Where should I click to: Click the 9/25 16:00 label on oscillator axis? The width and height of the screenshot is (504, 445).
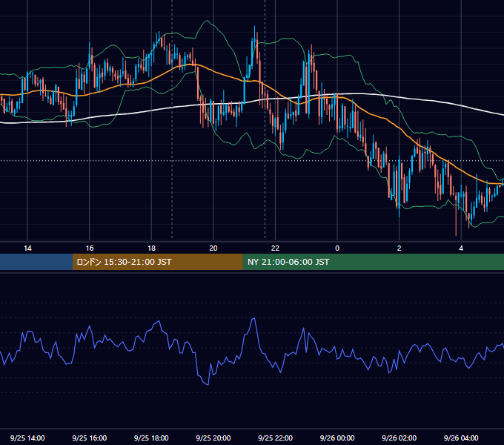(x=90, y=438)
